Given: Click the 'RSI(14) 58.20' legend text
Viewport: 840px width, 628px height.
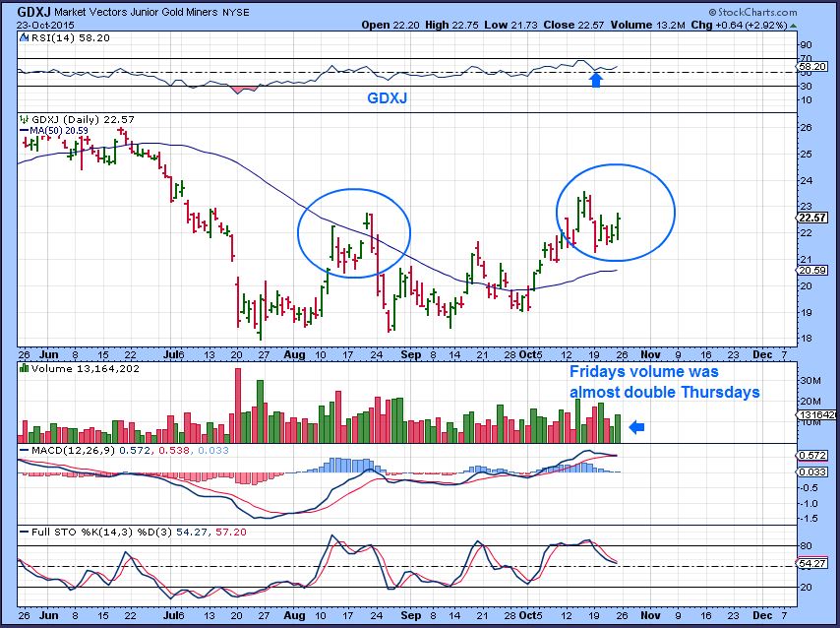Looking at the screenshot, I should (x=69, y=38).
